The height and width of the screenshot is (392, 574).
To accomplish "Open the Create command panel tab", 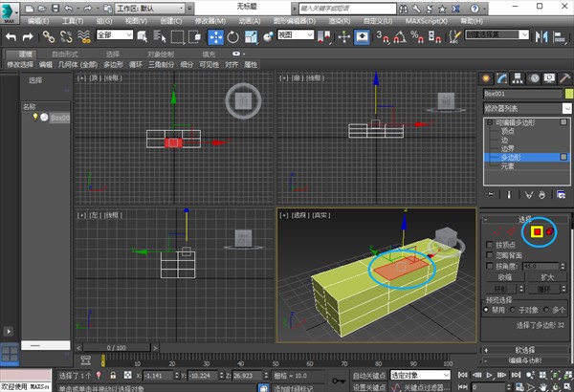I will pos(487,78).
